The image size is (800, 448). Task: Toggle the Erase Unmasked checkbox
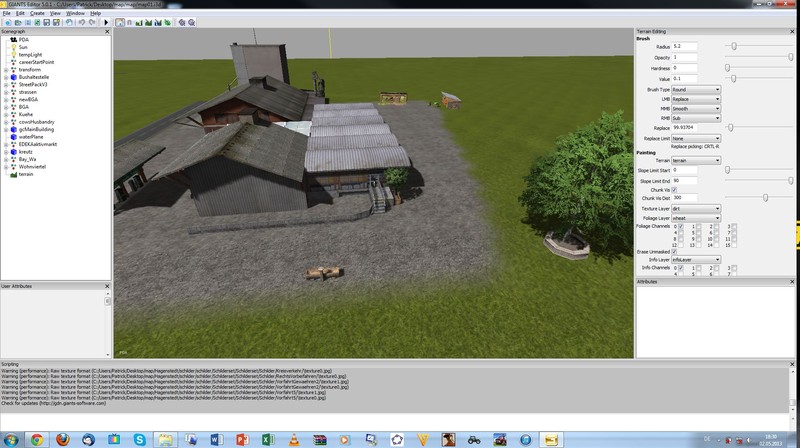(x=674, y=252)
